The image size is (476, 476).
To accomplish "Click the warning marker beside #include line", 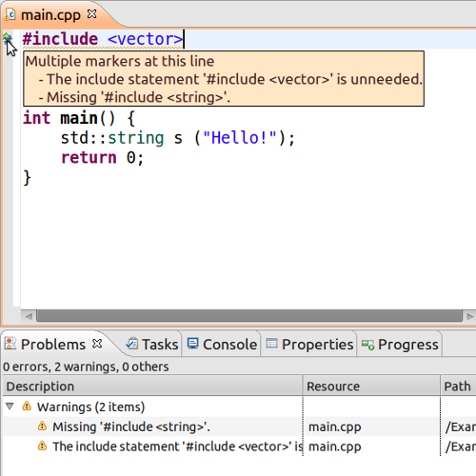I will point(8,39).
